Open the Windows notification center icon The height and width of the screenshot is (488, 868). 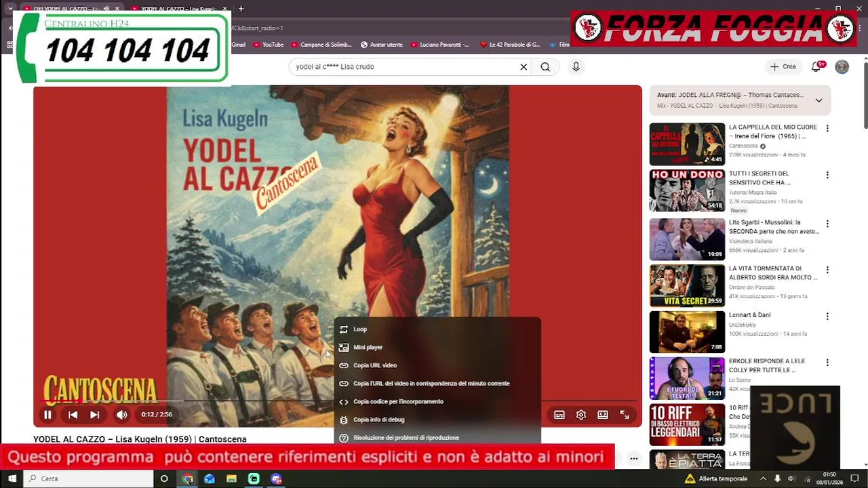[x=854, y=479]
